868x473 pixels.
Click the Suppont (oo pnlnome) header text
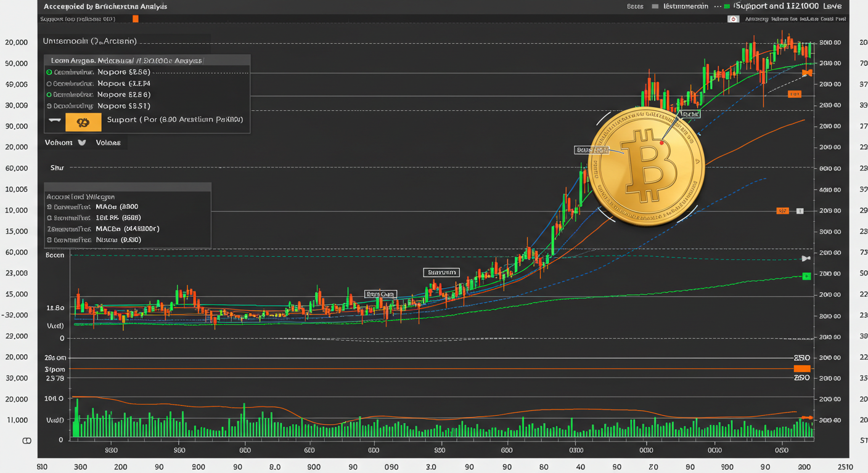pyautogui.click(x=78, y=19)
